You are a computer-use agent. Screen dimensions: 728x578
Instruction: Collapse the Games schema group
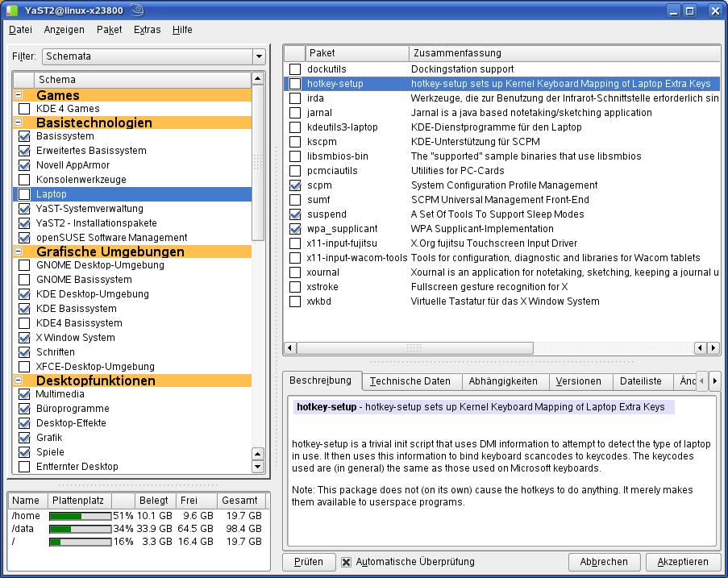tap(19, 95)
